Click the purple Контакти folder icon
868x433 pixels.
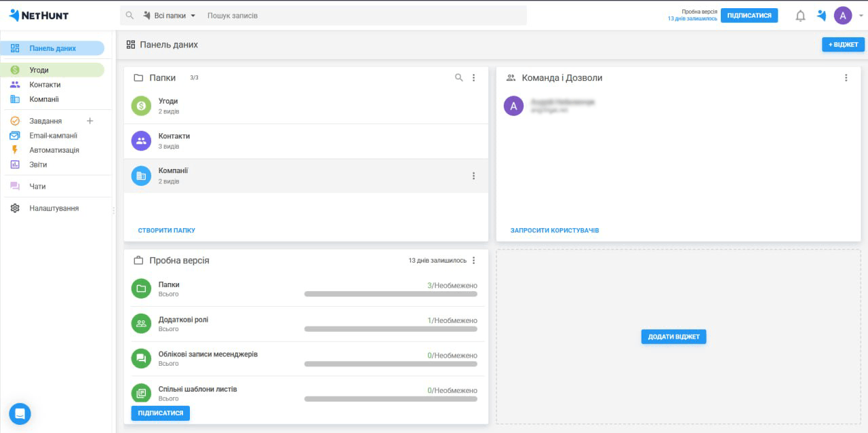tap(141, 140)
